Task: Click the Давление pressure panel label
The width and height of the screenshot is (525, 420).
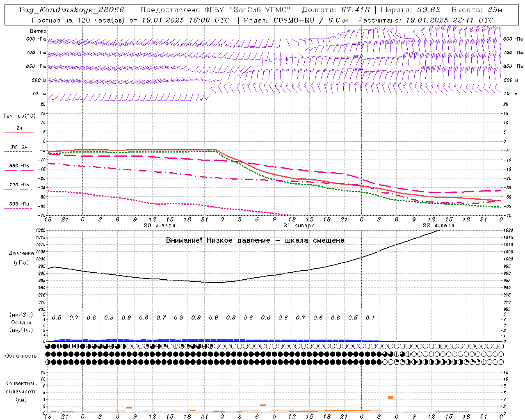Action: 21,253
